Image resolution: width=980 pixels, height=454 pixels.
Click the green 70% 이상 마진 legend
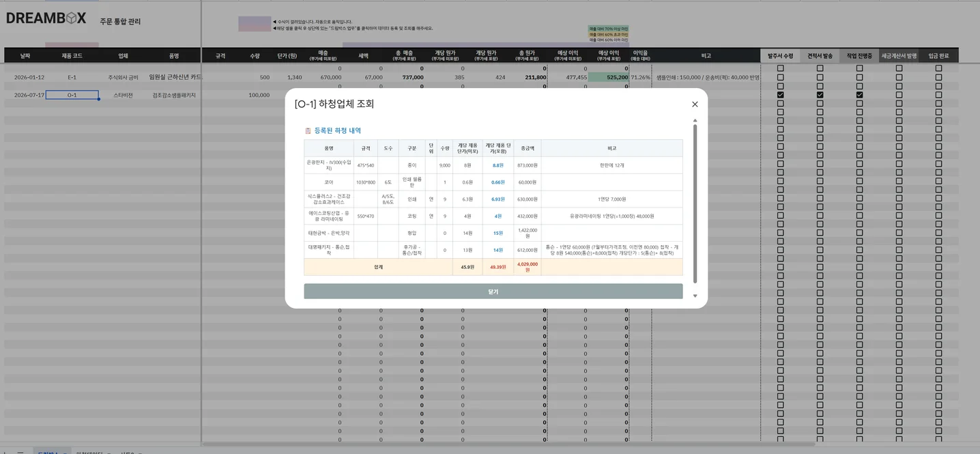tap(608, 29)
